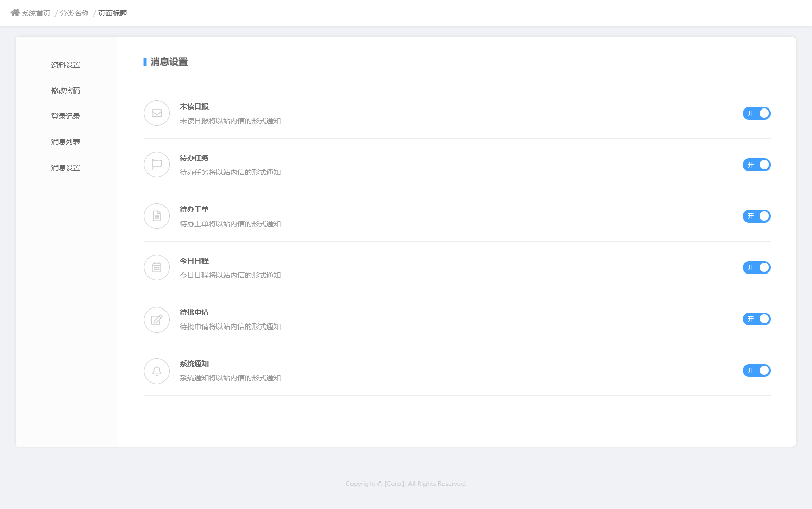Click the 待批申请 title text
Screen dimensions: 812x509
point(194,312)
